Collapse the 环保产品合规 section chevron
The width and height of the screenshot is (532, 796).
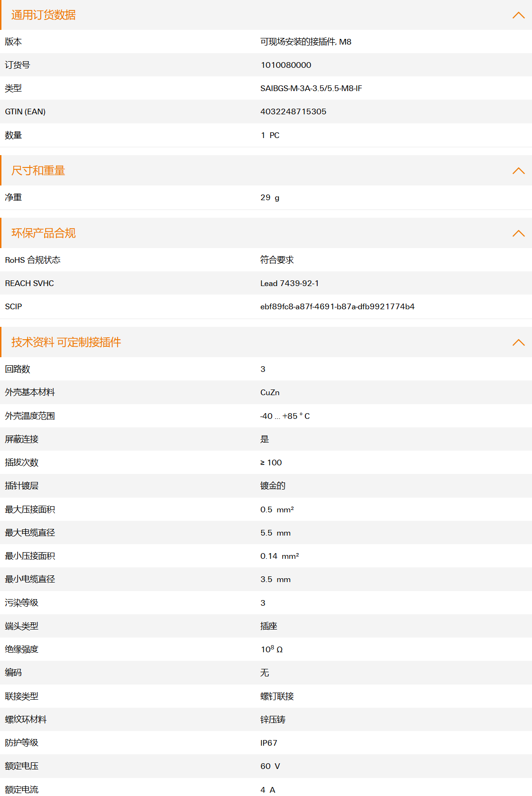tap(518, 233)
